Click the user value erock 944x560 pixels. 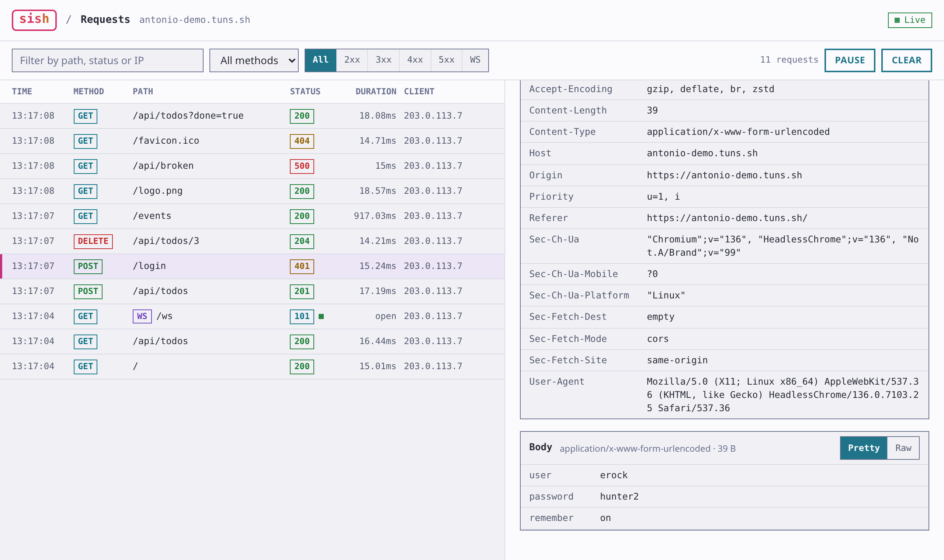pos(614,475)
